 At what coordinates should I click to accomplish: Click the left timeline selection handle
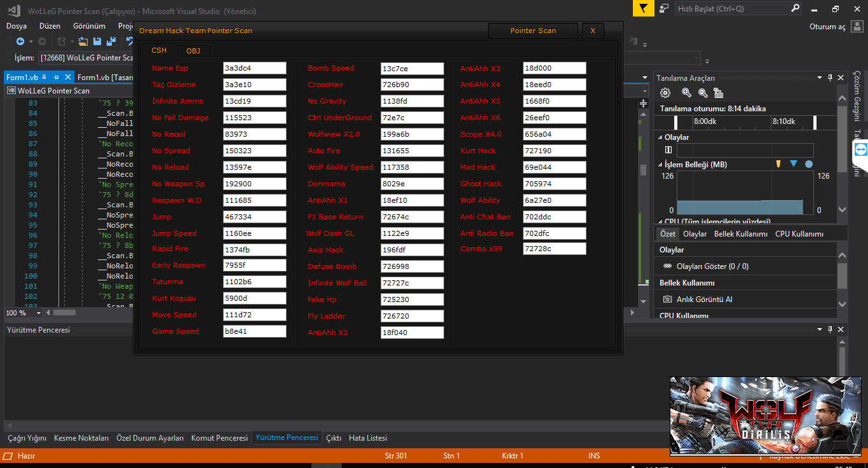[x=676, y=123]
